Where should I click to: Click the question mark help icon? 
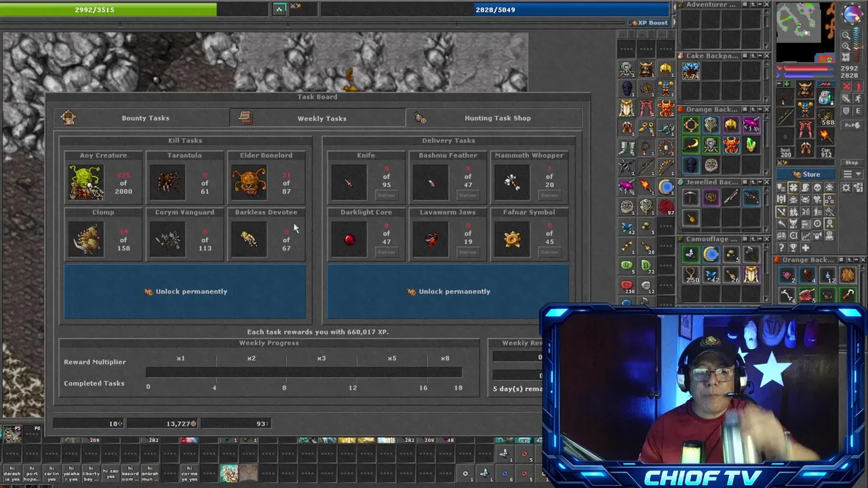[x=781, y=247]
